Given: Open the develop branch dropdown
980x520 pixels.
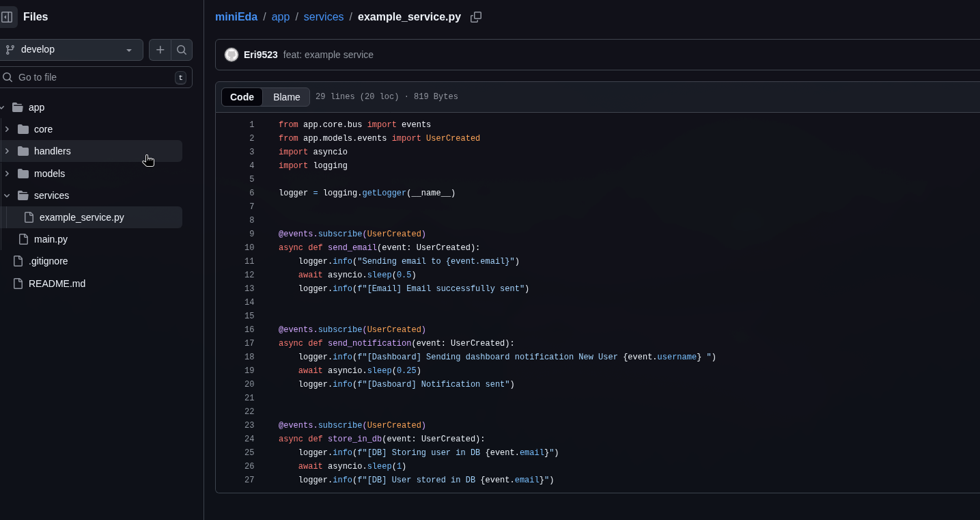Looking at the screenshot, I should click(72, 49).
